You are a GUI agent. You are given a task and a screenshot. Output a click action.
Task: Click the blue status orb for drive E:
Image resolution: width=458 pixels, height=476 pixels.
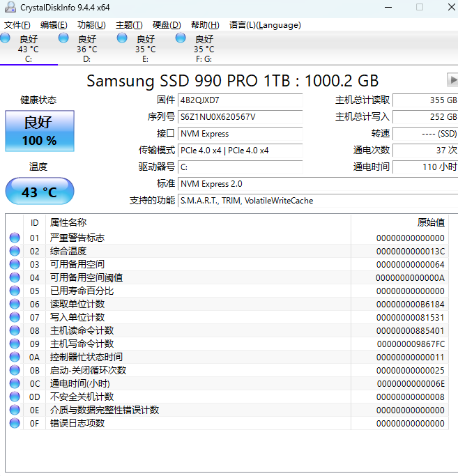pos(122,38)
